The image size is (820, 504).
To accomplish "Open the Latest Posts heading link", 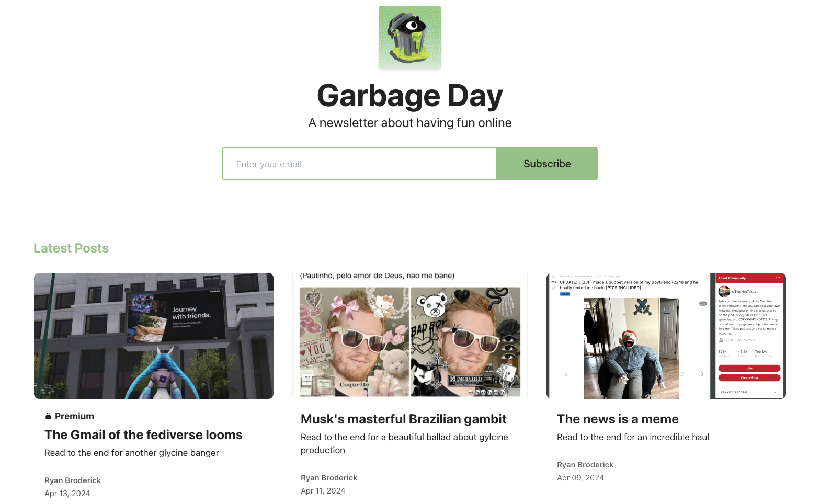I will point(71,248).
